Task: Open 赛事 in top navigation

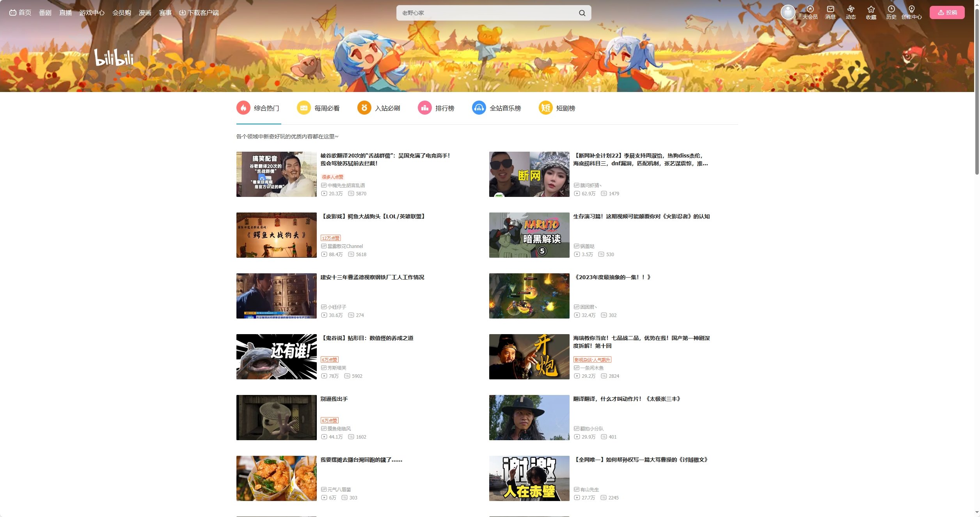Action: pyautogui.click(x=165, y=12)
